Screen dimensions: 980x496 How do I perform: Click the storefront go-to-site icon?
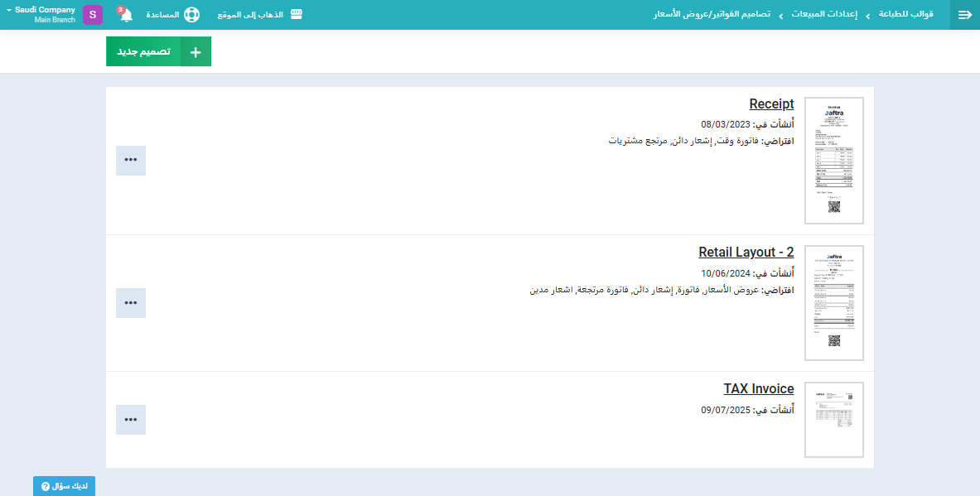(296, 15)
